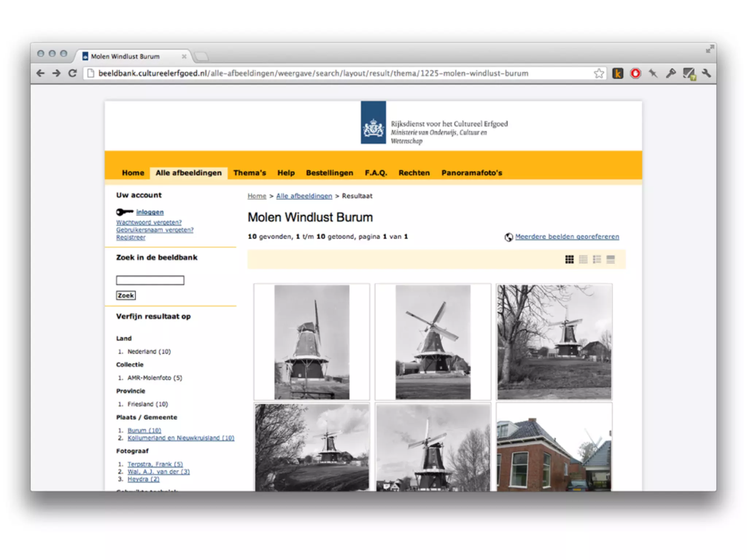The width and height of the screenshot is (747, 560).
Task: Click the orange K extension icon
Action: pyautogui.click(x=618, y=73)
